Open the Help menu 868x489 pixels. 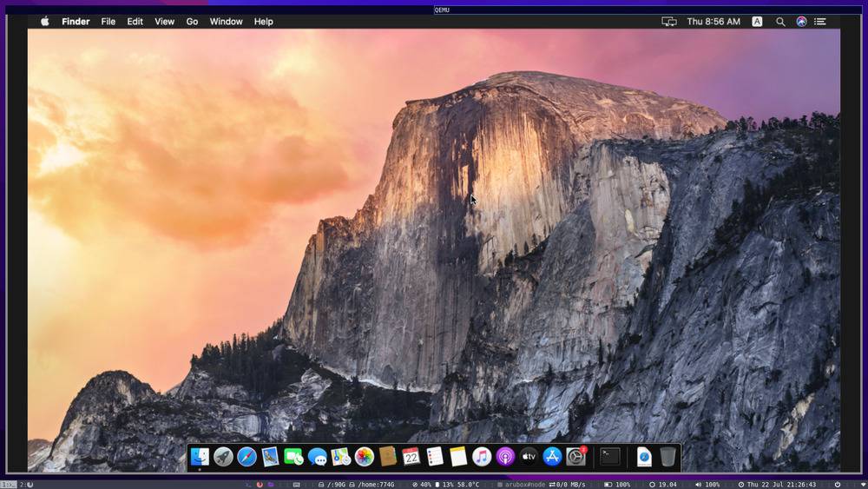click(264, 22)
